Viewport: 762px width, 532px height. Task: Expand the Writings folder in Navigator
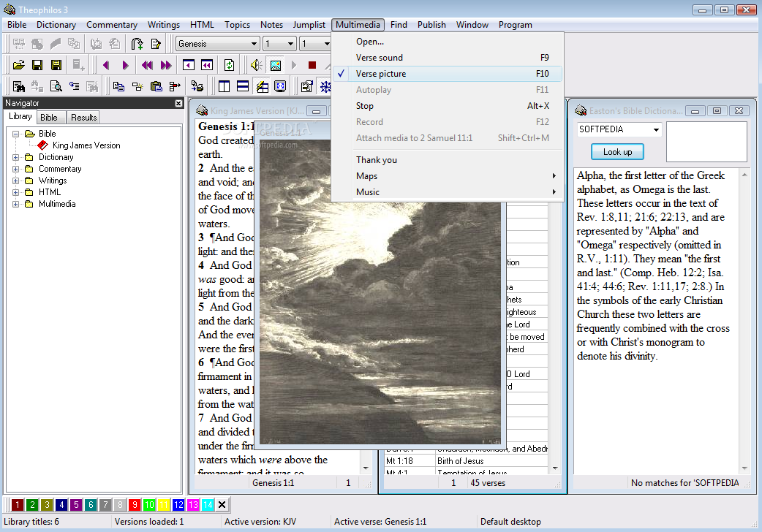click(16, 180)
